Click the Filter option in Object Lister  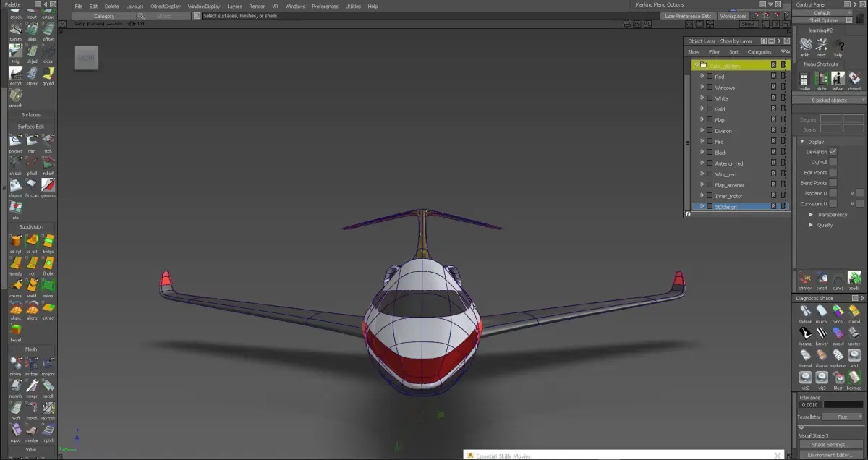pyautogui.click(x=714, y=52)
